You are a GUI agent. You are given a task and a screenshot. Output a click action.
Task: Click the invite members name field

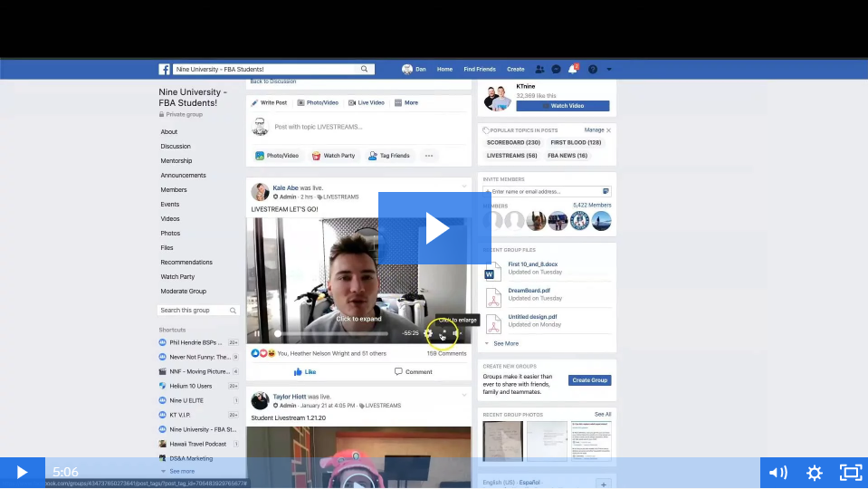coord(547,192)
